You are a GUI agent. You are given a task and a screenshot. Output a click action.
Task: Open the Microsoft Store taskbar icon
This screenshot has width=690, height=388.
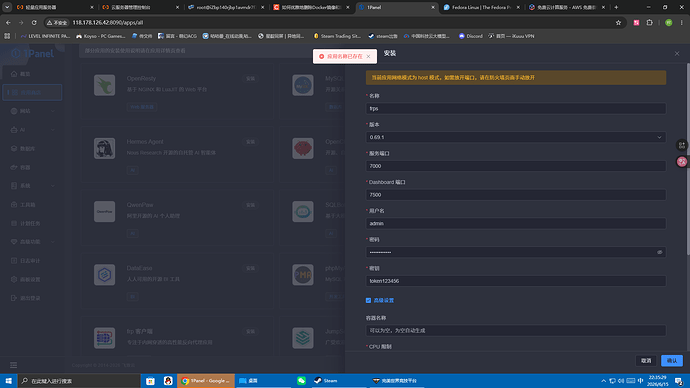click(x=150, y=381)
